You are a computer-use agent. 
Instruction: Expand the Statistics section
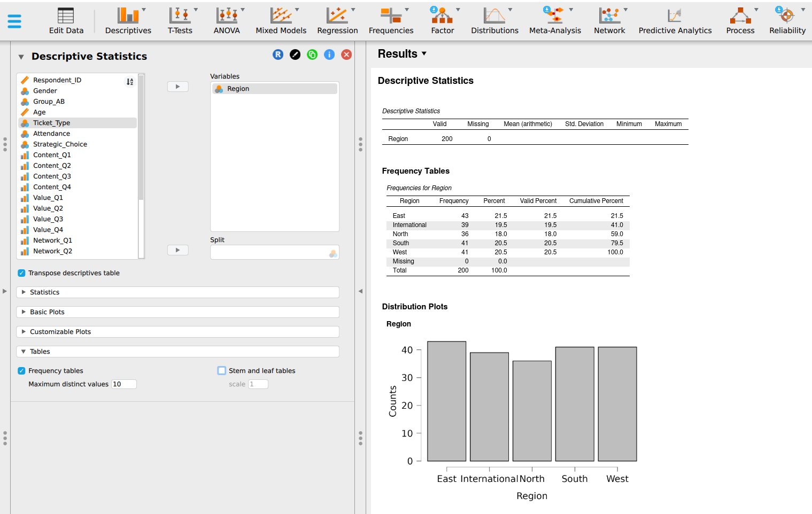pos(177,292)
